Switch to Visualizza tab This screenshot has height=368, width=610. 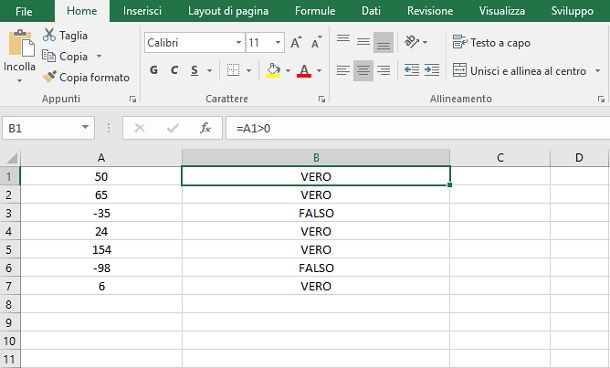(x=502, y=11)
